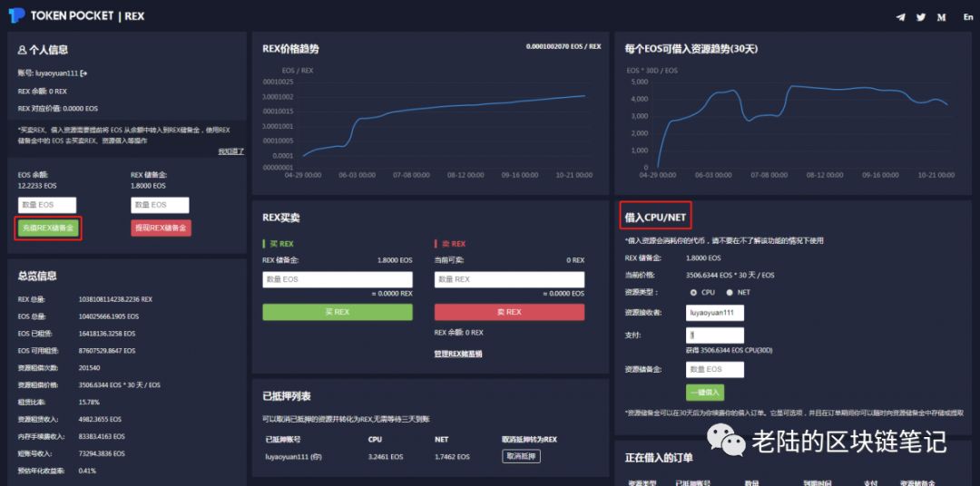Click the 73294.3836 EOS value
This screenshot has width=980, height=486.
(102, 453)
